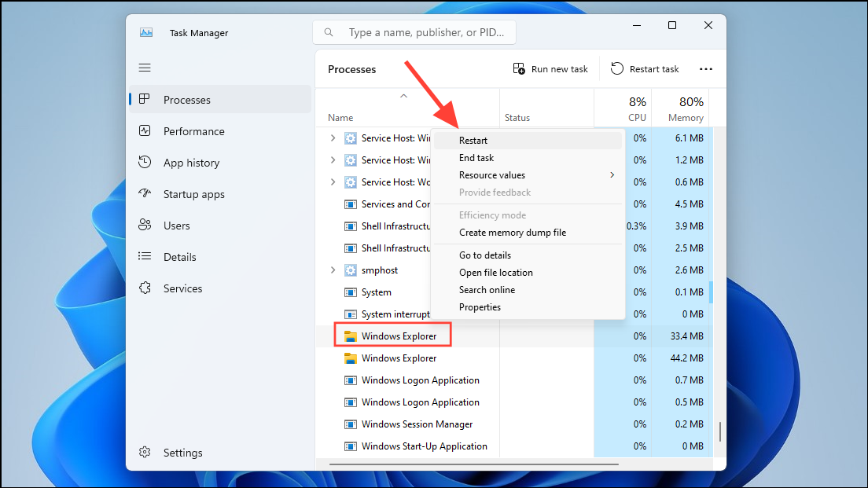This screenshot has height=488, width=868.
Task: Click the search magnifier icon
Action: click(329, 33)
